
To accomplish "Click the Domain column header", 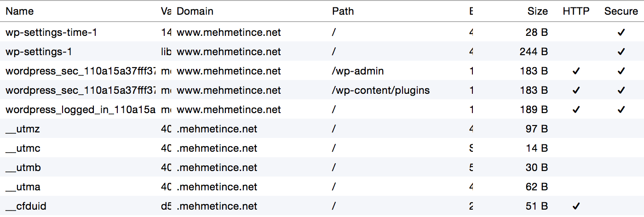I will coord(195,11).
